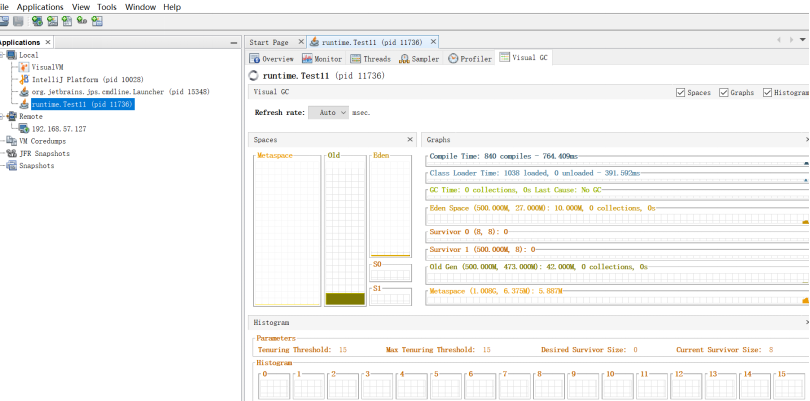This screenshot has width=810, height=401.
Task: Click the JFR Snapshots node icon
Action: (12, 153)
